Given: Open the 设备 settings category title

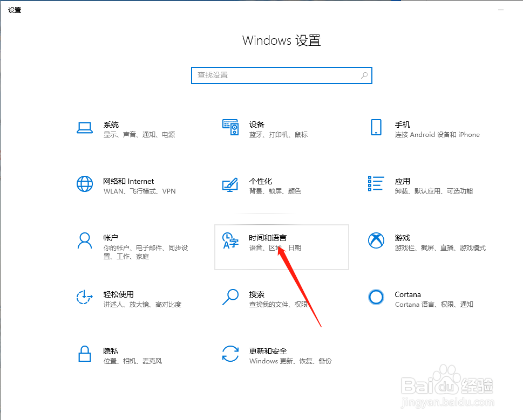Looking at the screenshot, I should [x=257, y=125].
